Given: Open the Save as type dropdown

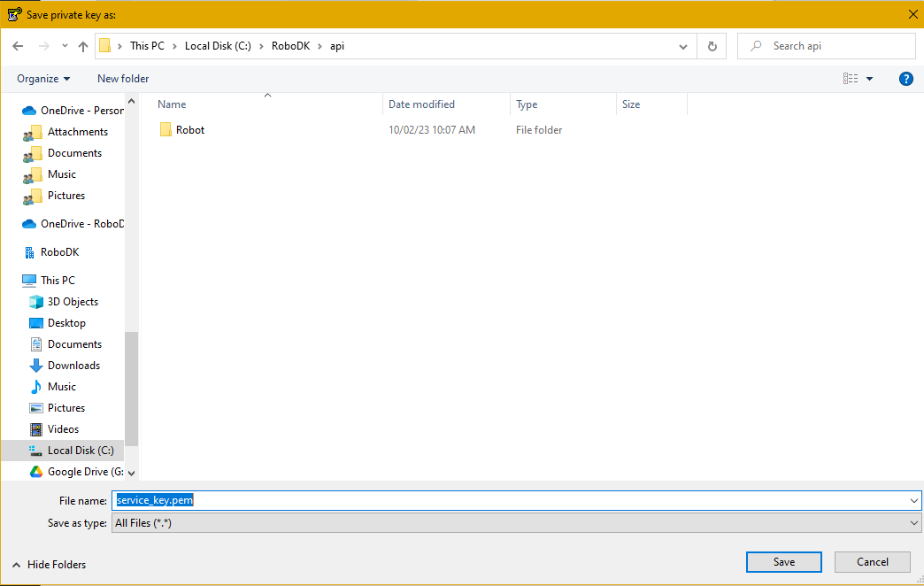Looking at the screenshot, I should [517, 523].
